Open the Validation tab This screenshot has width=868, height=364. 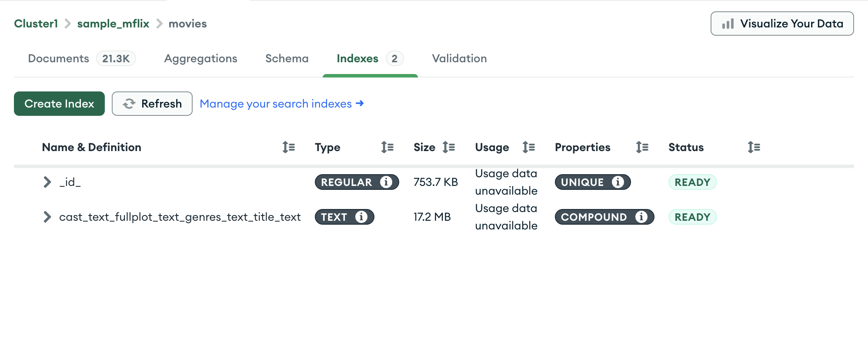pyautogui.click(x=459, y=58)
